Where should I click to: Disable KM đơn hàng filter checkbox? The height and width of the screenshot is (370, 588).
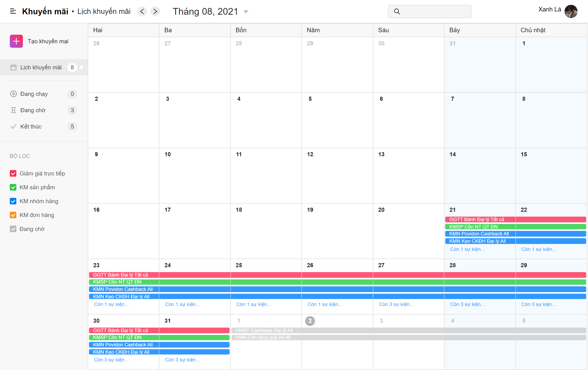[13, 215]
